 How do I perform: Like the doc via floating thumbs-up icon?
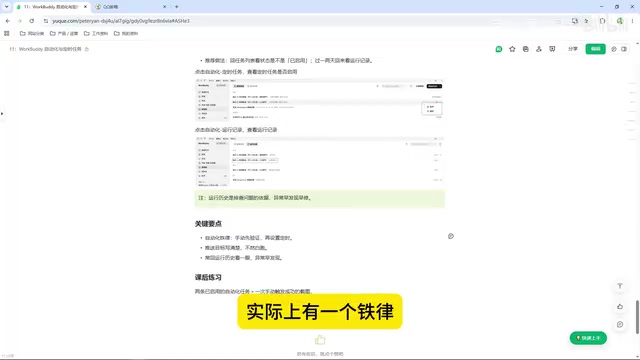tap(620, 306)
